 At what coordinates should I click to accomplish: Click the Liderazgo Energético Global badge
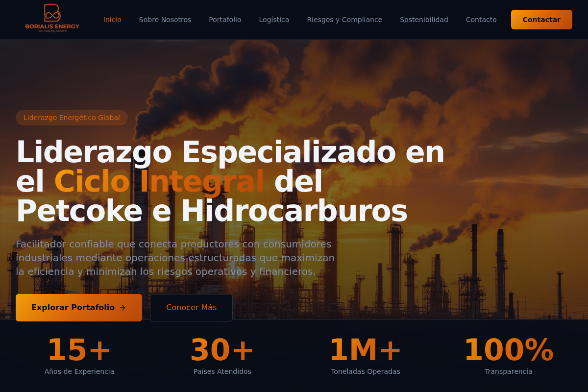coord(72,118)
